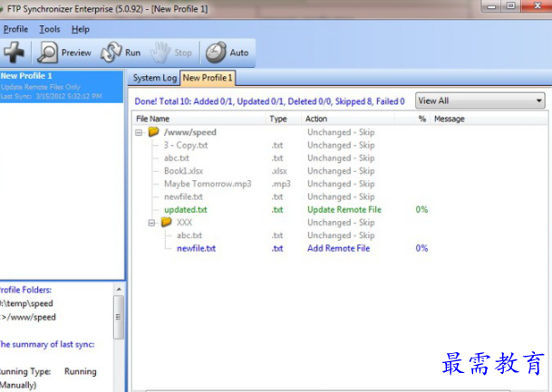Open the View All dropdown
552x392 pixels.
pyautogui.click(x=480, y=100)
